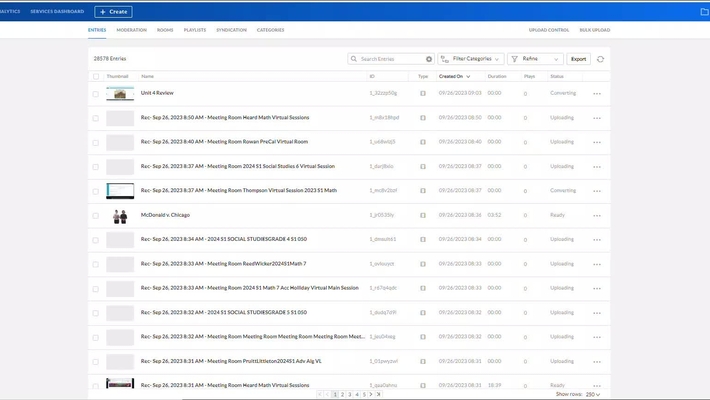Go to page 5 of entries

point(364,395)
